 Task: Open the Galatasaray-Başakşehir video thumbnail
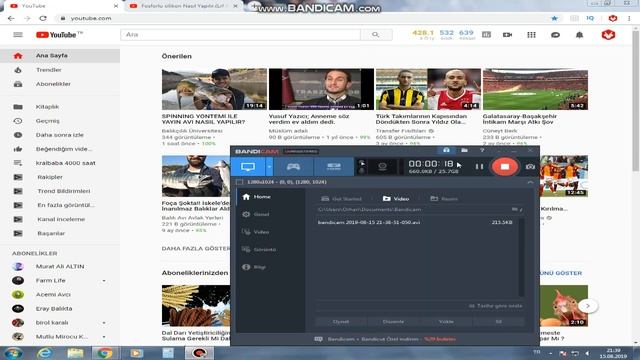[535, 89]
